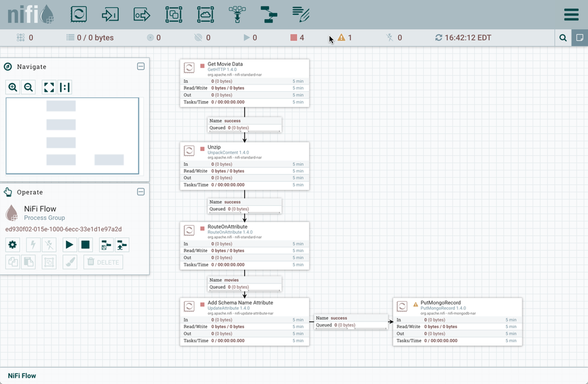Click the birdseye view minimap
588x384 pixels.
(72, 136)
